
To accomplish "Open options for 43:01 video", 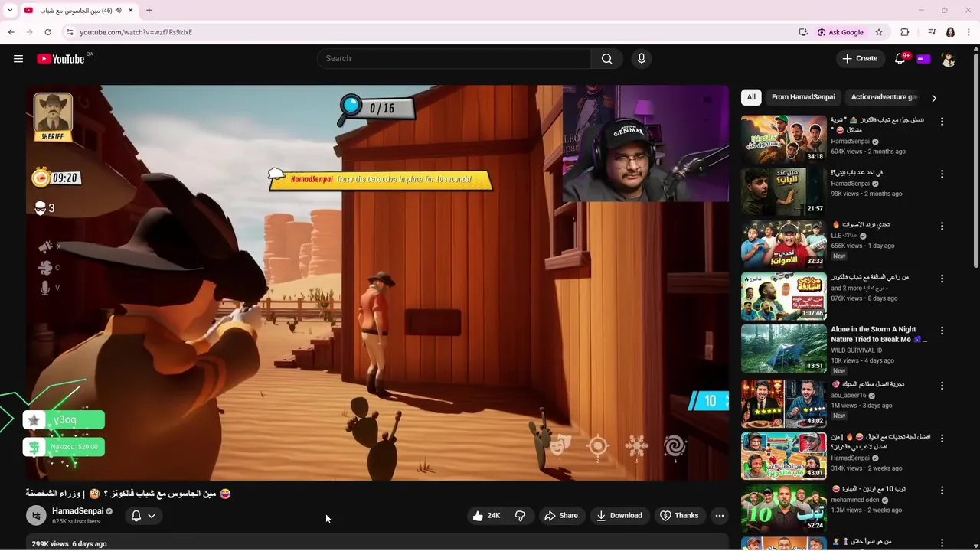I will (x=942, y=439).
